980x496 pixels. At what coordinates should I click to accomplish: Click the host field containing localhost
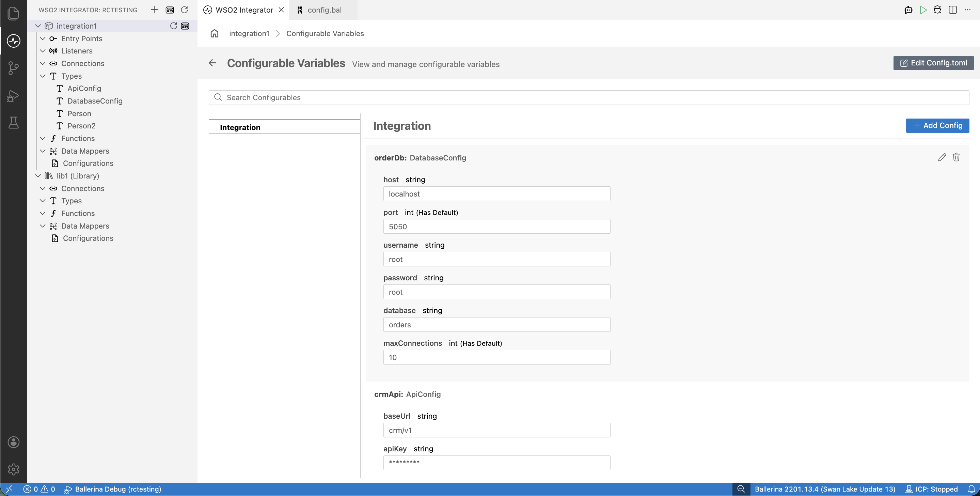click(496, 194)
